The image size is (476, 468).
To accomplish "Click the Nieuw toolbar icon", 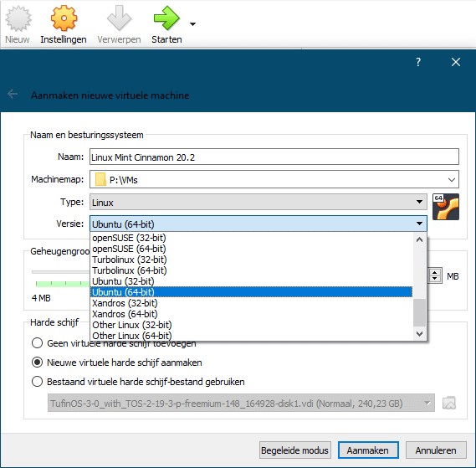I will pyautogui.click(x=18, y=19).
